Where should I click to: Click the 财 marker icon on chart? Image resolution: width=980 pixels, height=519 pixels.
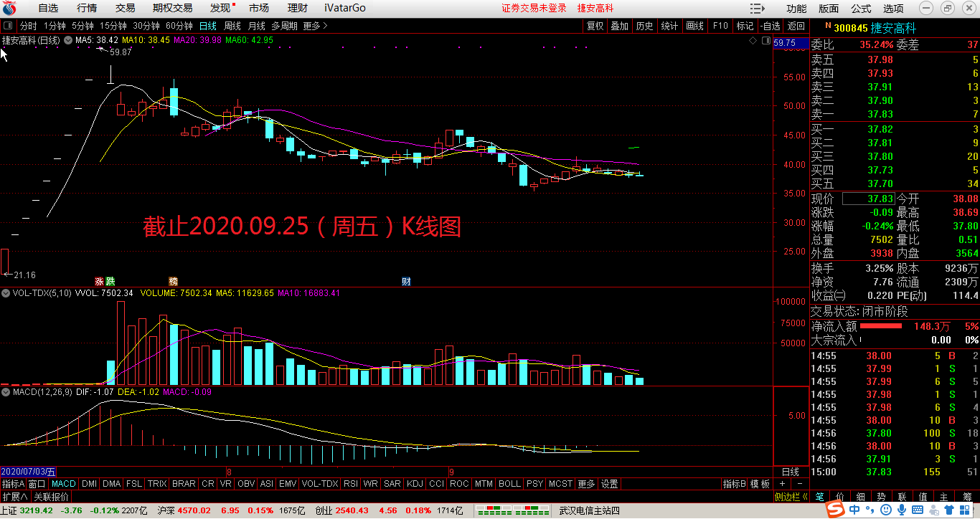[406, 281]
